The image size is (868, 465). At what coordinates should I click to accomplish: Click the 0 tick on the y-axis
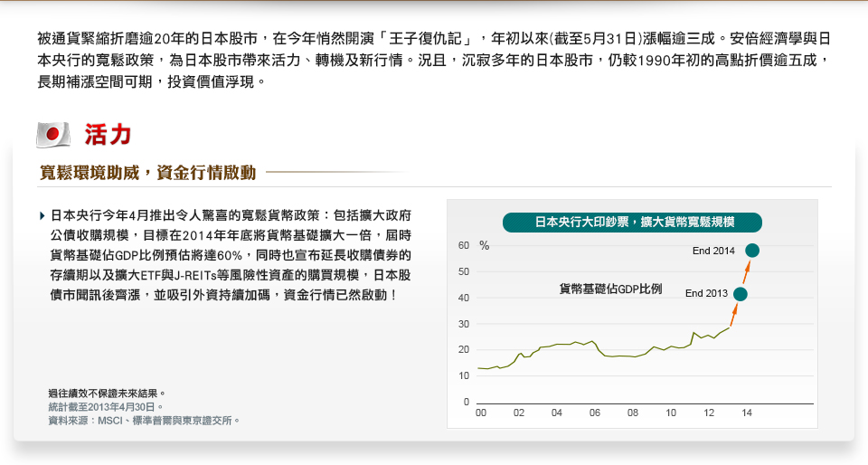tap(467, 401)
